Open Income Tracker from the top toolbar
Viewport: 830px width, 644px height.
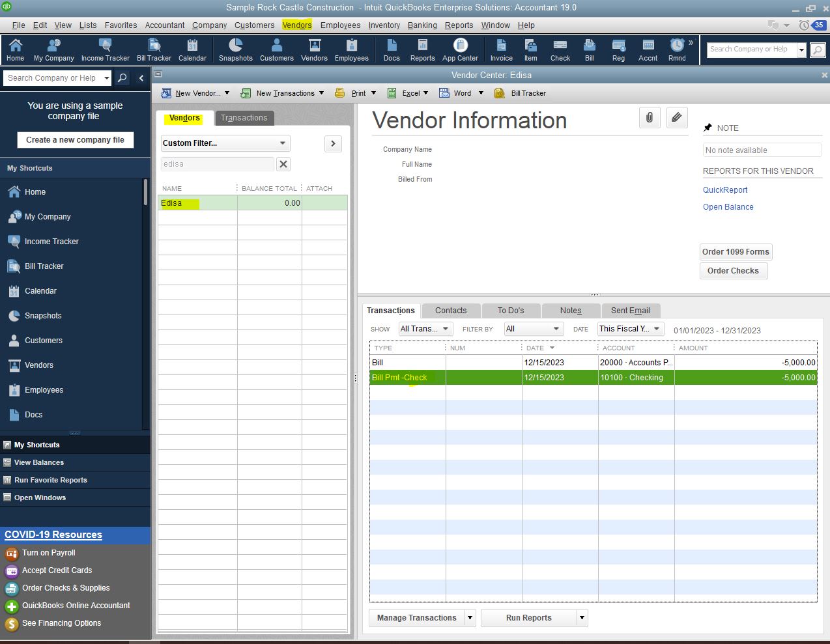click(105, 50)
